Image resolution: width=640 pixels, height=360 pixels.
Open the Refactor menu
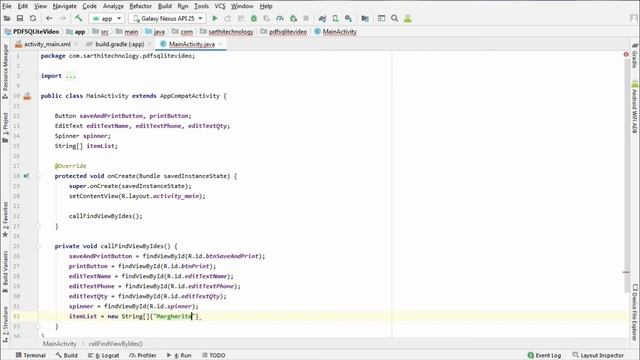(140, 6)
